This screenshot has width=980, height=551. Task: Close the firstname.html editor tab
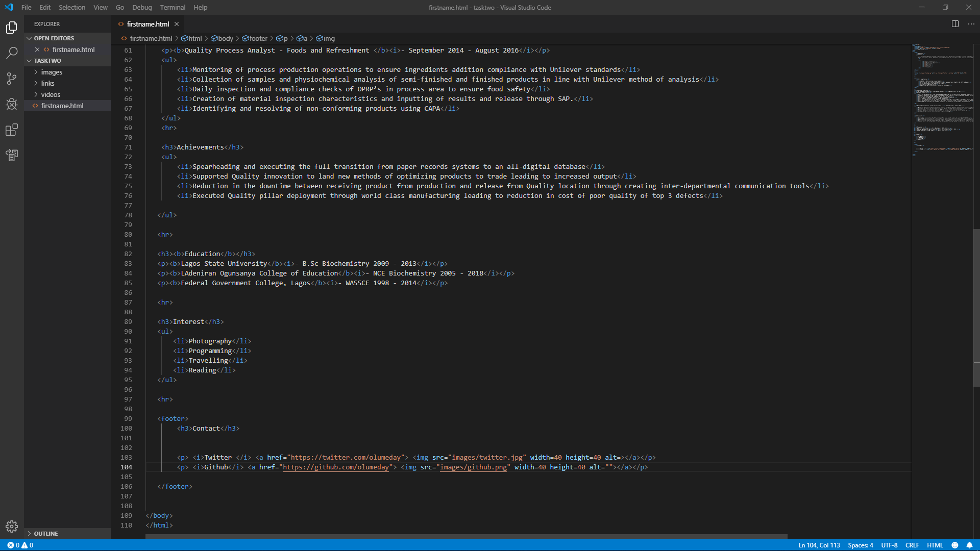[x=177, y=24]
